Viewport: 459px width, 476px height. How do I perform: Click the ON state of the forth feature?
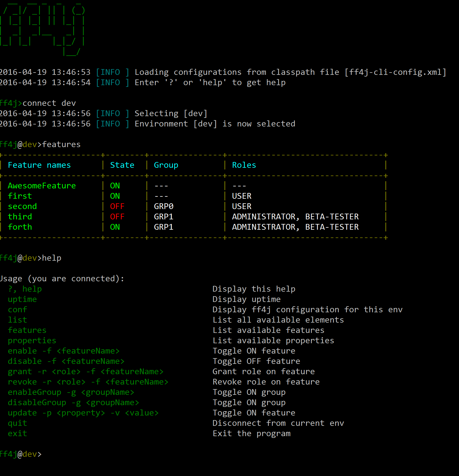coord(115,227)
